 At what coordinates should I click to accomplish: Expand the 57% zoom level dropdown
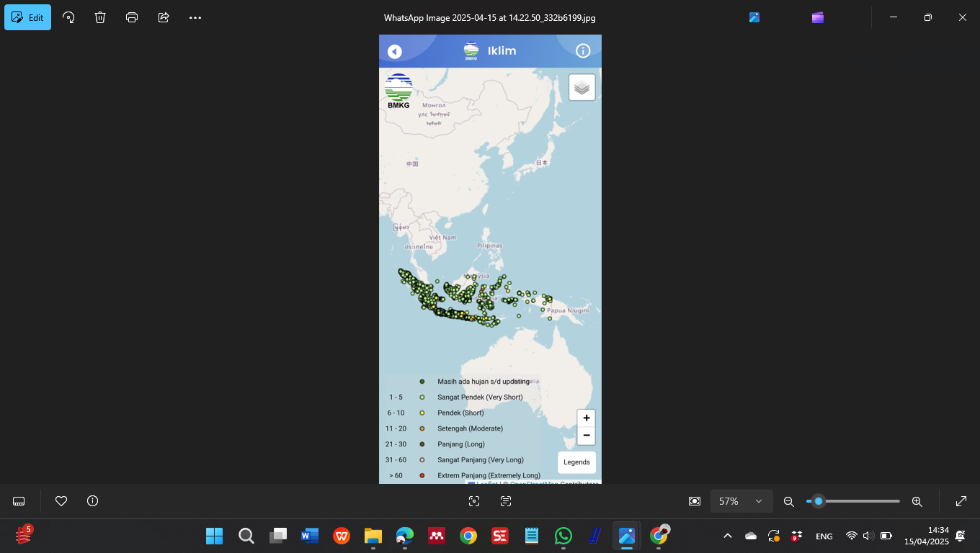point(741,501)
